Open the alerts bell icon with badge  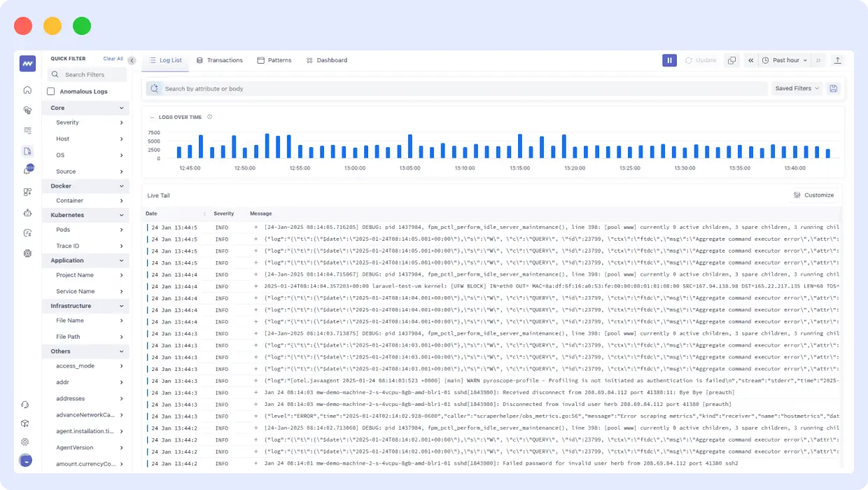tap(27, 170)
